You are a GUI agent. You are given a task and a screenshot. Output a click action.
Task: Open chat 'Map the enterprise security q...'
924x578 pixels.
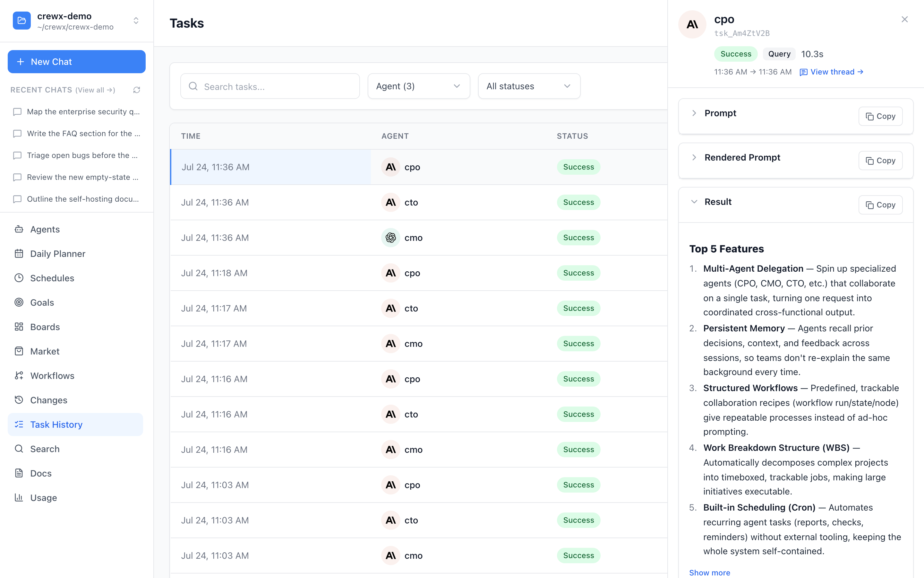coord(76,112)
